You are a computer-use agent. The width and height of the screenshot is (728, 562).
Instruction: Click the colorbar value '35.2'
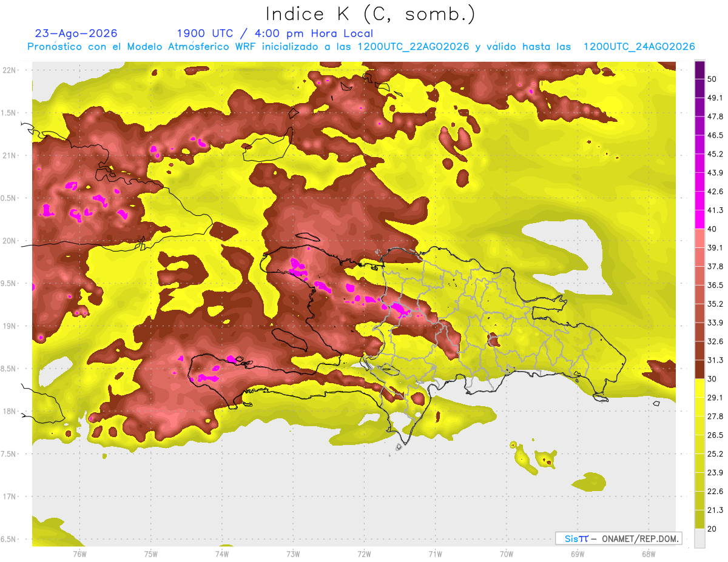[x=715, y=304]
